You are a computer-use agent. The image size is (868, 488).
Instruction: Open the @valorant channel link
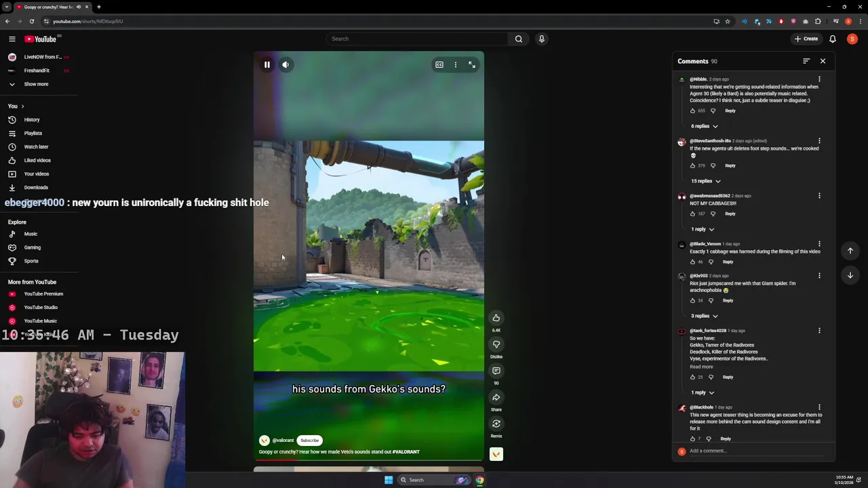(x=283, y=441)
